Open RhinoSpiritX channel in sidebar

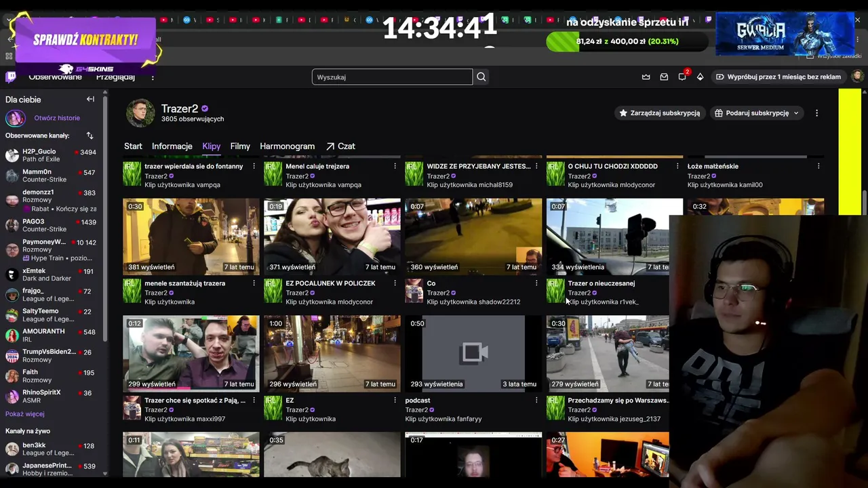tap(52, 396)
